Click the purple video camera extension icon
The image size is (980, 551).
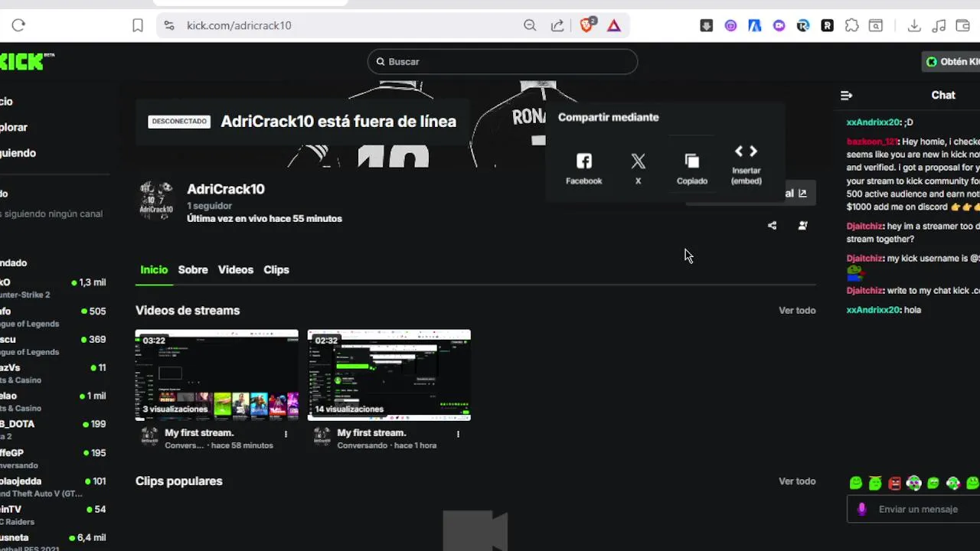point(779,25)
